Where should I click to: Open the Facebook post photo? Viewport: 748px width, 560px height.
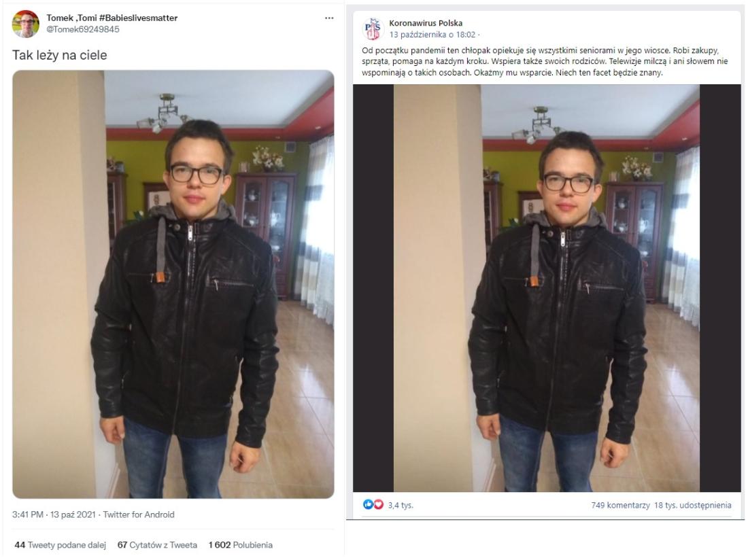[547, 288]
